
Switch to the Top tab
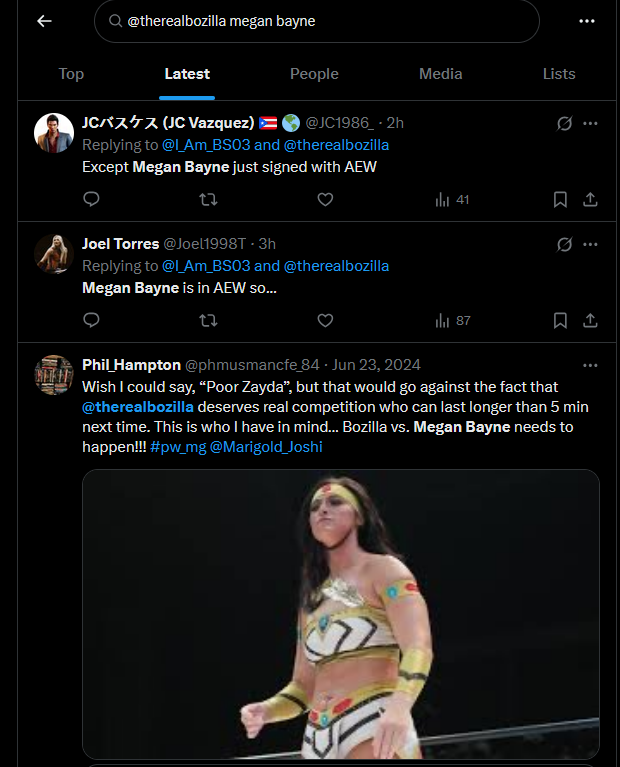pyautogui.click(x=71, y=74)
